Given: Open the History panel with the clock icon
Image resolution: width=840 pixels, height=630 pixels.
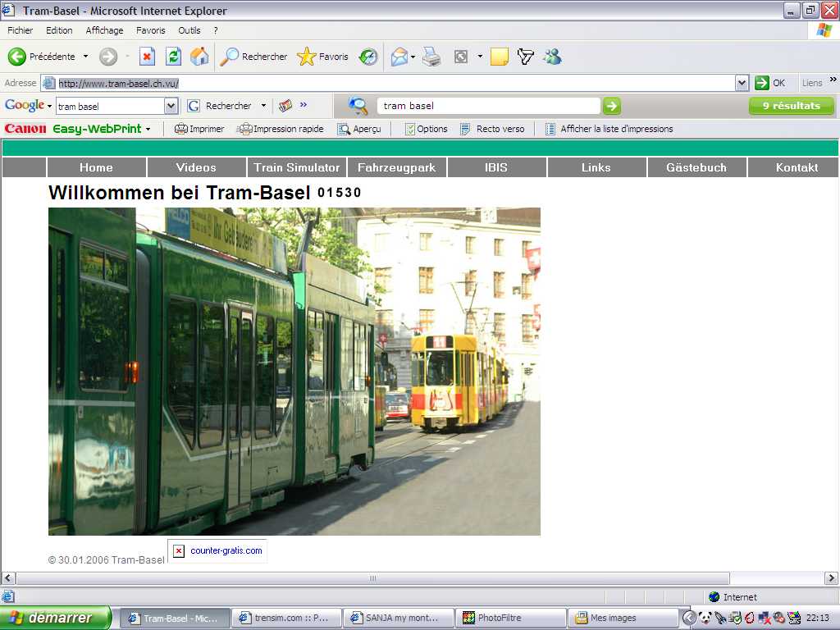Looking at the screenshot, I should click(367, 57).
